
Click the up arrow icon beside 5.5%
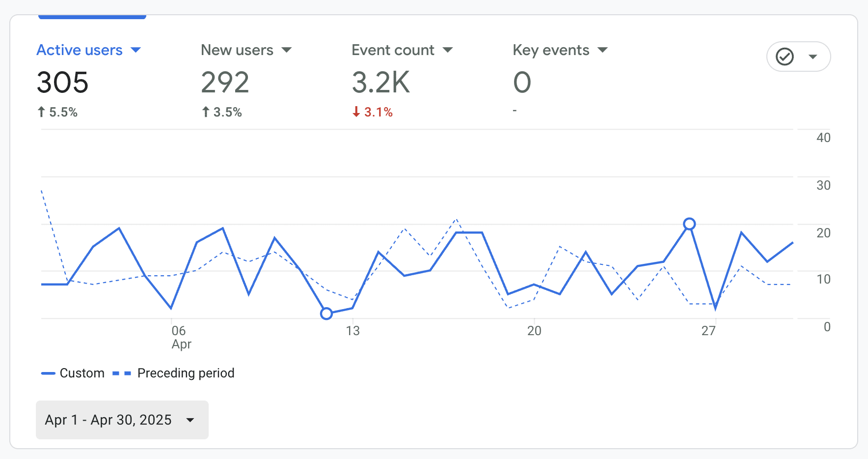(x=42, y=112)
